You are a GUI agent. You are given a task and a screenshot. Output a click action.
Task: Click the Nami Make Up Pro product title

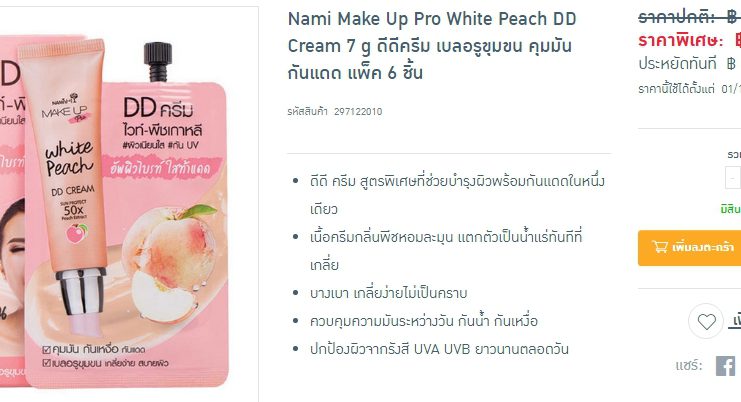432,46
